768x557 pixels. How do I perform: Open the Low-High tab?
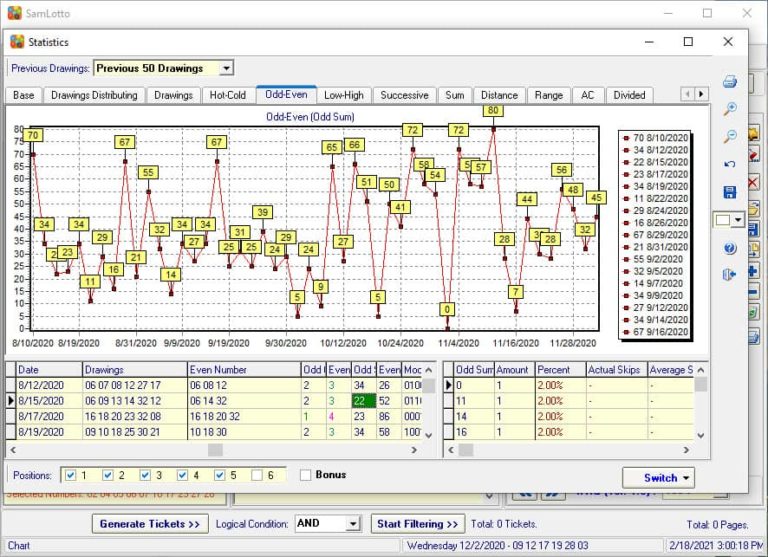pyautogui.click(x=343, y=95)
